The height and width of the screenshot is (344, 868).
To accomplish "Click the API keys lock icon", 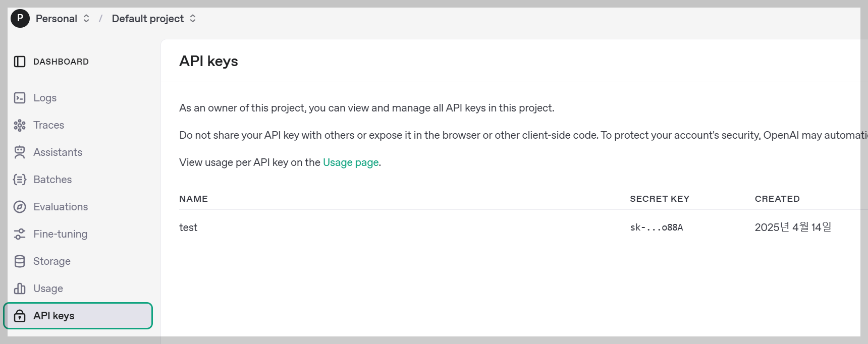I will point(20,316).
